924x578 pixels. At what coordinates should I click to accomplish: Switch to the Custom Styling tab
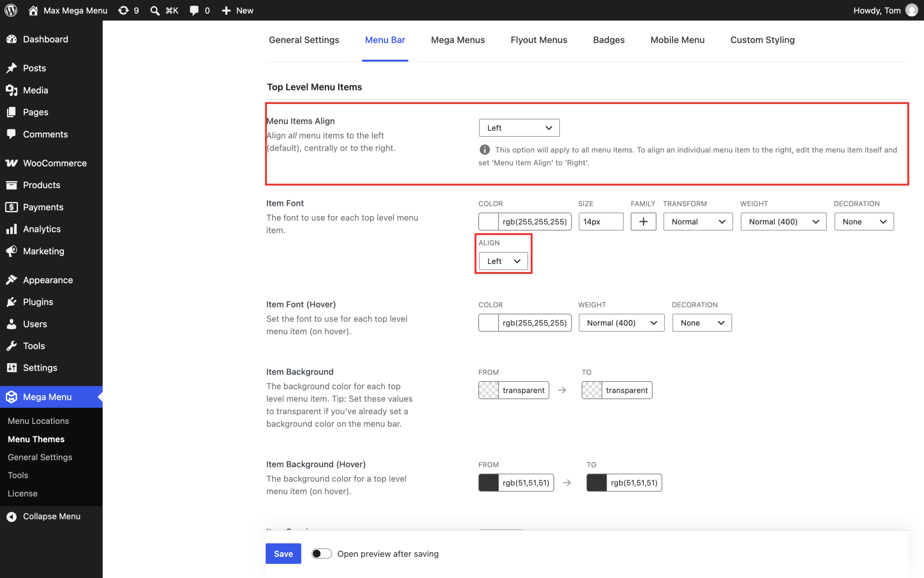[x=763, y=40]
